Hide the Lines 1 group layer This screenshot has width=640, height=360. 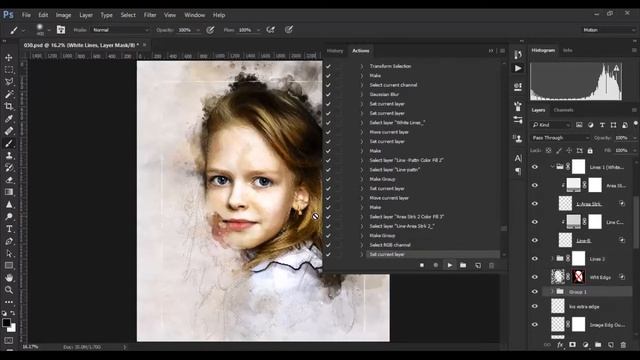[535, 167]
